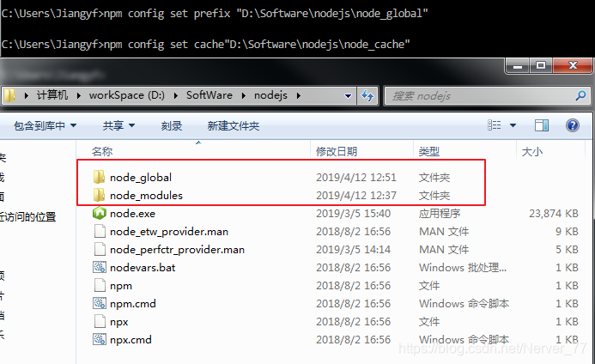595x364 pixels.
Task: Open the 共享 dropdown menu
Action: click(118, 125)
